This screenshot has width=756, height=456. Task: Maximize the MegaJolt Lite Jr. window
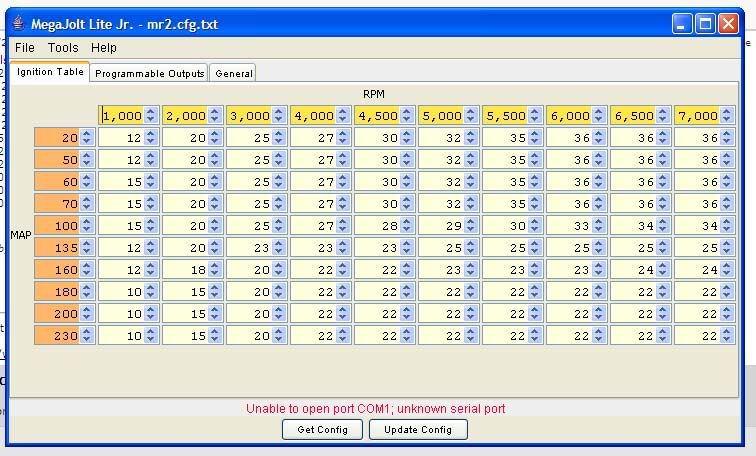point(706,24)
